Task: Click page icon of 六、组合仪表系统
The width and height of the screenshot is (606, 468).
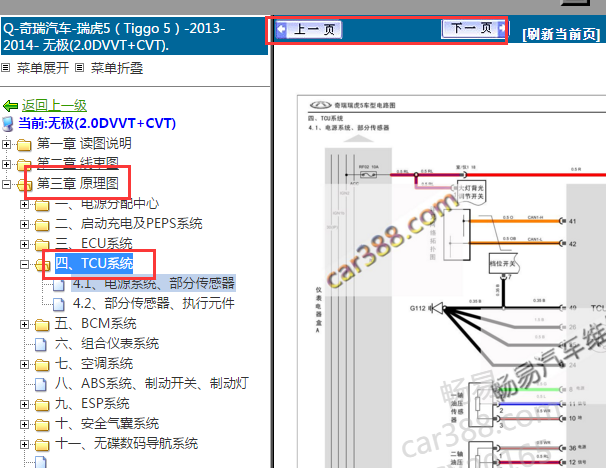Action: pyautogui.click(x=41, y=345)
